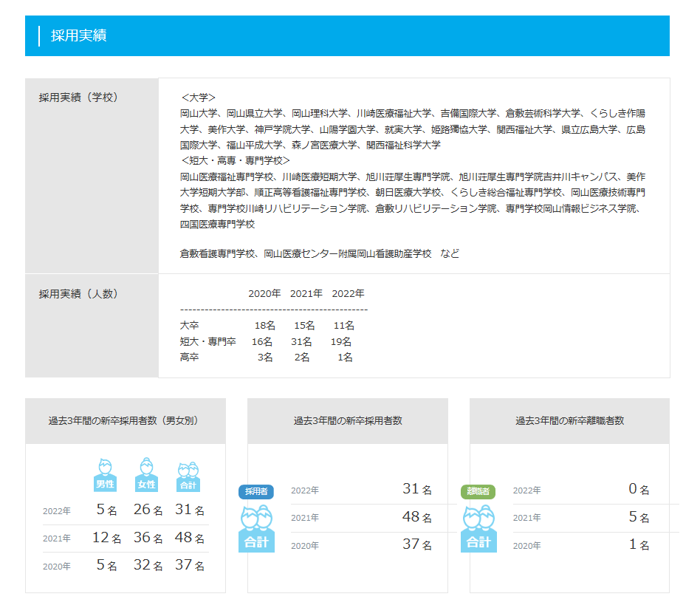
Task: Click the 48名 total in the gender card
Action: [x=190, y=538]
